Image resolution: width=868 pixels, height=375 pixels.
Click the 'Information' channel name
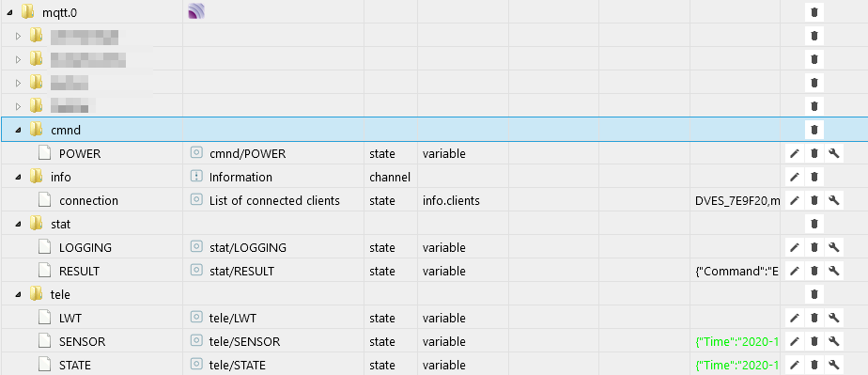[240, 178]
